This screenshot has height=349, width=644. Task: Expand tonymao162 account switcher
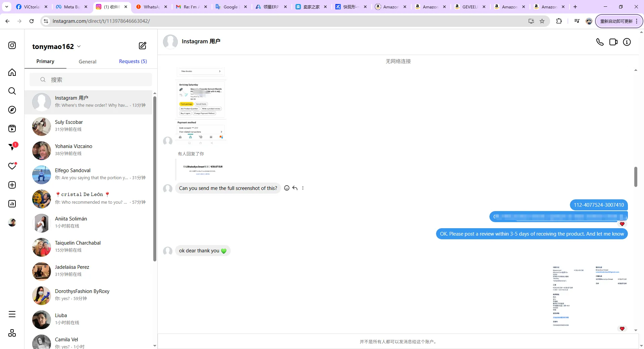(x=57, y=46)
